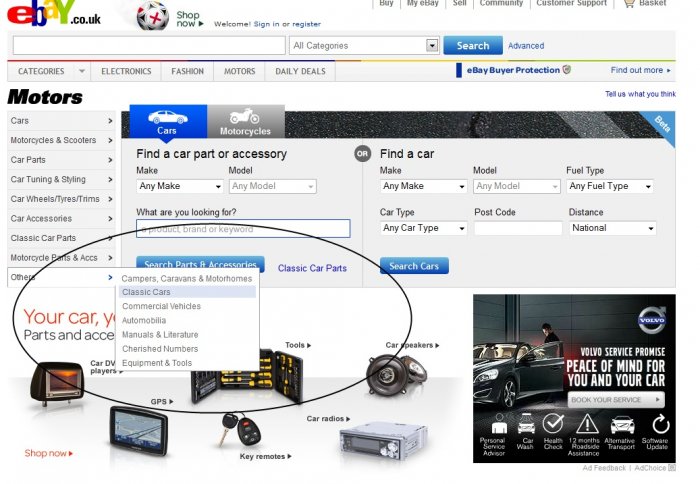Open the Basket cart icon
This screenshot has height=484, width=700.
pyautogui.click(x=629, y=4)
